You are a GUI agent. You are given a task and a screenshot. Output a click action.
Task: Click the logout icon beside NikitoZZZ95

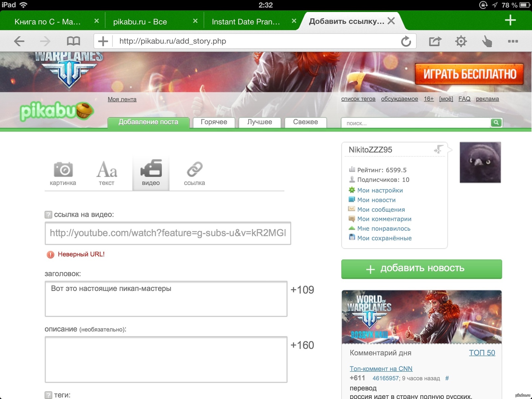pyautogui.click(x=439, y=149)
